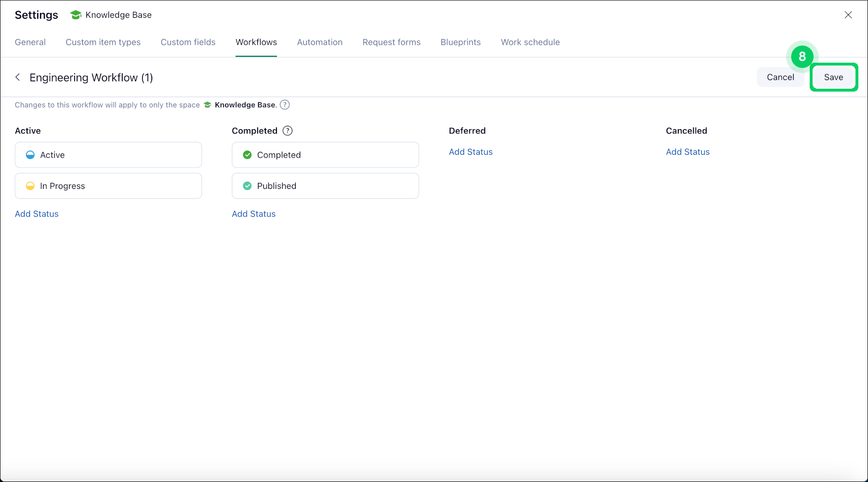Select the In Progress status card
868x482 pixels.
pyautogui.click(x=108, y=186)
